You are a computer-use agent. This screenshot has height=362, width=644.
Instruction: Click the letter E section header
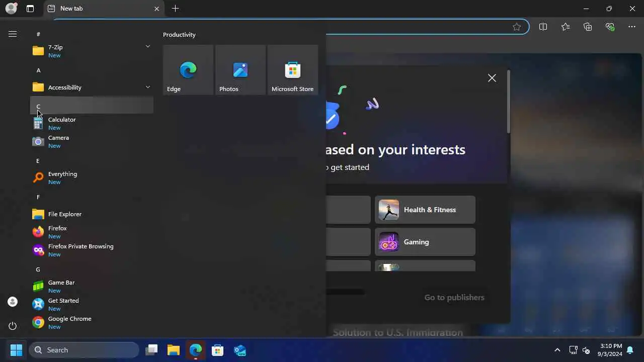point(92,160)
